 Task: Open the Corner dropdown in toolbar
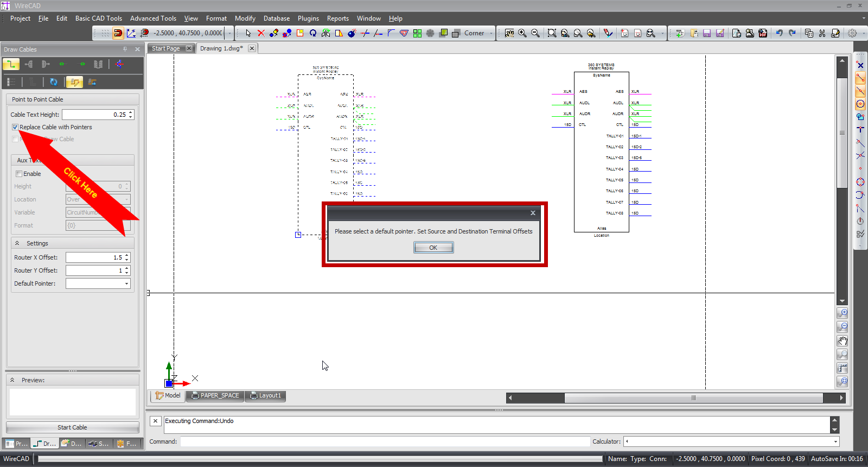[492, 33]
